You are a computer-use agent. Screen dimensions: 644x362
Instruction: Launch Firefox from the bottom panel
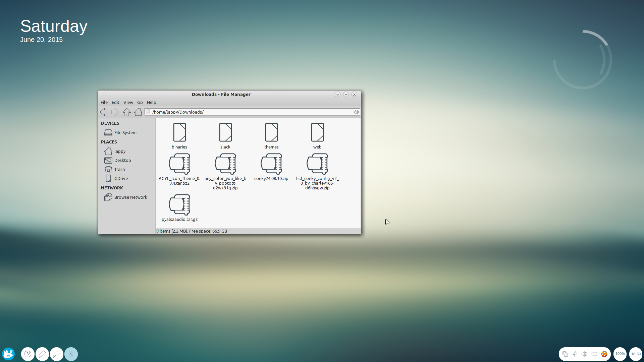click(28, 354)
